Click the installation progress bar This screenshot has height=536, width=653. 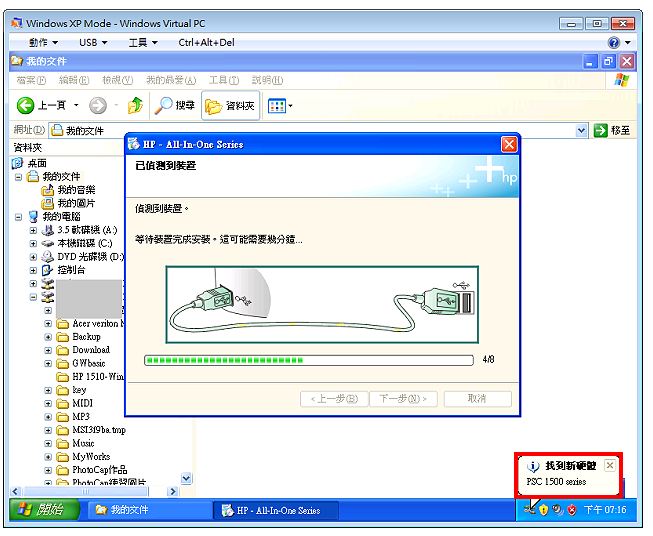coord(309,360)
